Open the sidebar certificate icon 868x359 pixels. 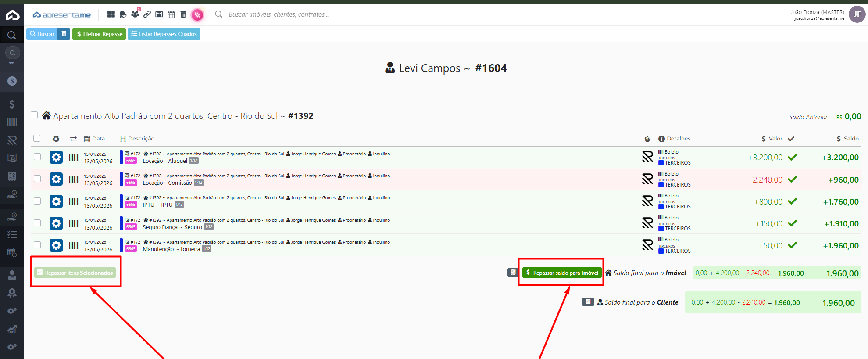[x=12, y=158]
